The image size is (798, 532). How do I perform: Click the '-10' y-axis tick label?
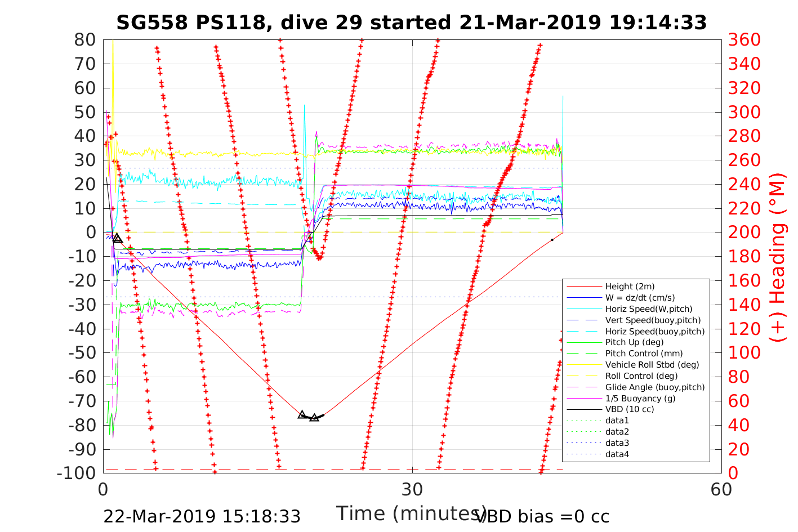pos(82,257)
